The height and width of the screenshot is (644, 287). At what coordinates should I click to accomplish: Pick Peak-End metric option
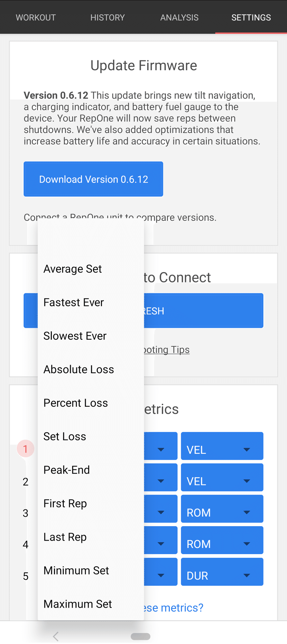[67, 470]
